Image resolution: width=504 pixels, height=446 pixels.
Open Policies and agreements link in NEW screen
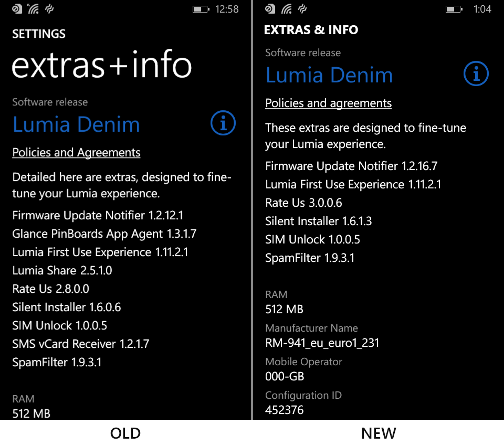(328, 103)
